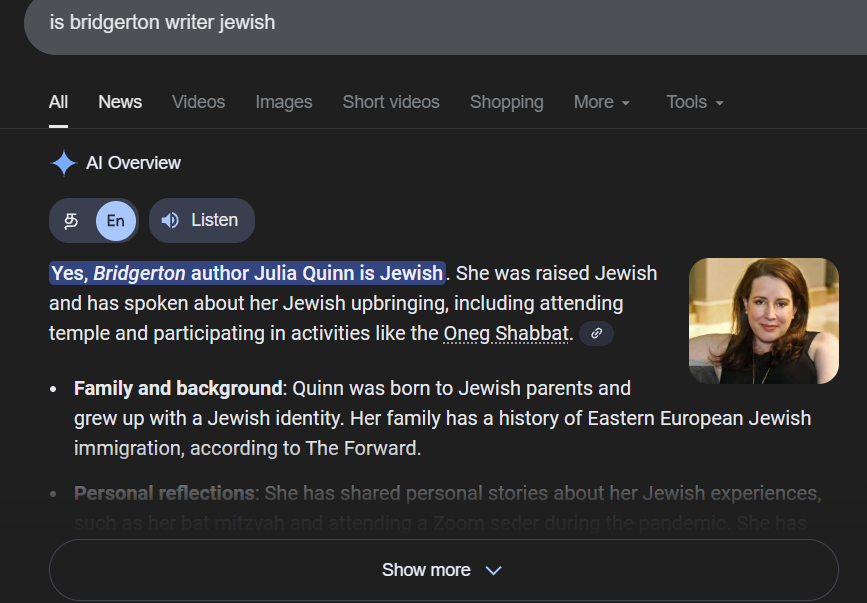Viewport: 867px width, 603px height.
Task: Switch to the Videos tab
Action: (x=198, y=102)
